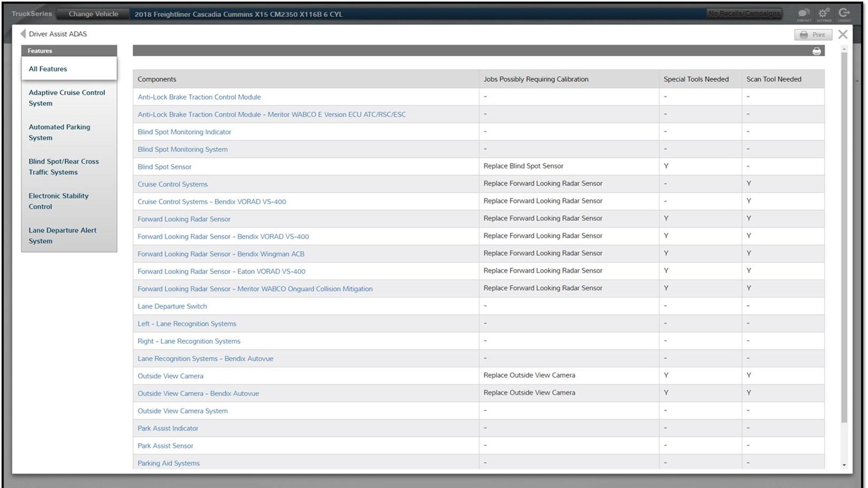Viewport: 868px width, 488px height.
Task: Open Blind Spot Sensor component link
Action: point(165,167)
